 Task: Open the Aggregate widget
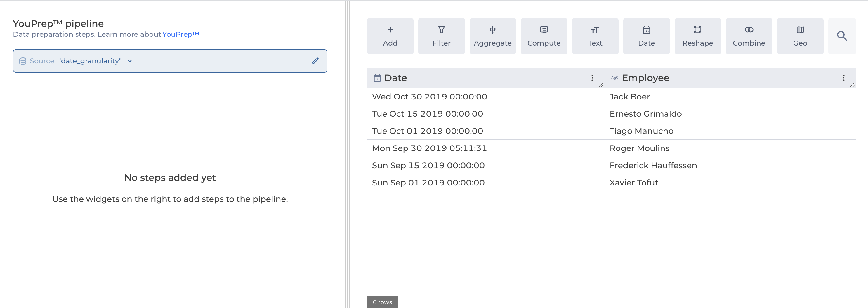492,36
